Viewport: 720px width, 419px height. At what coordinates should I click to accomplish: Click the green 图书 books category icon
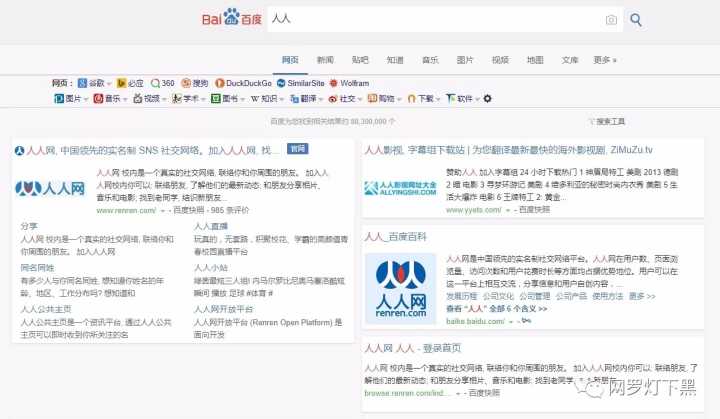tap(216, 98)
